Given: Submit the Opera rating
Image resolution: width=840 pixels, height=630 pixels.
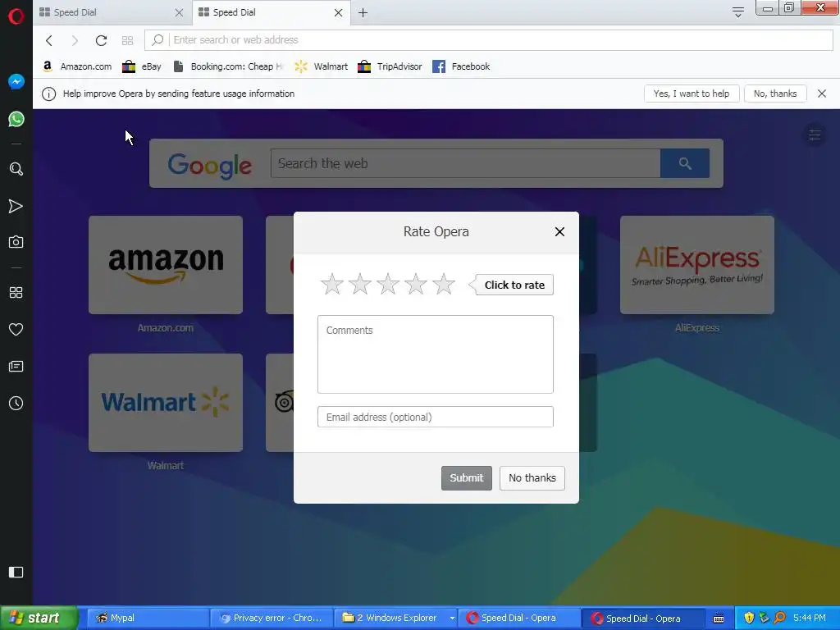Looking at the screenshot, I should (467, 478).
